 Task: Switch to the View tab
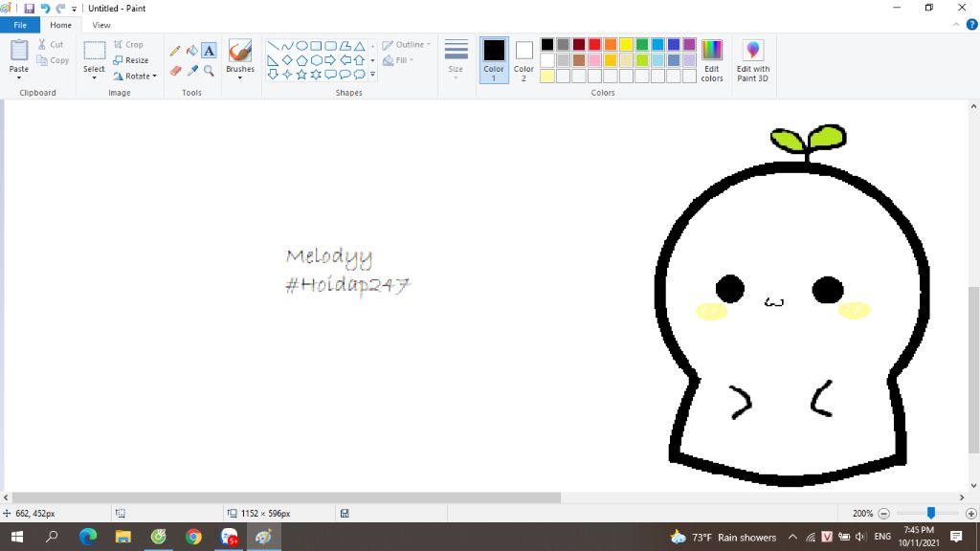pos(101,25)
